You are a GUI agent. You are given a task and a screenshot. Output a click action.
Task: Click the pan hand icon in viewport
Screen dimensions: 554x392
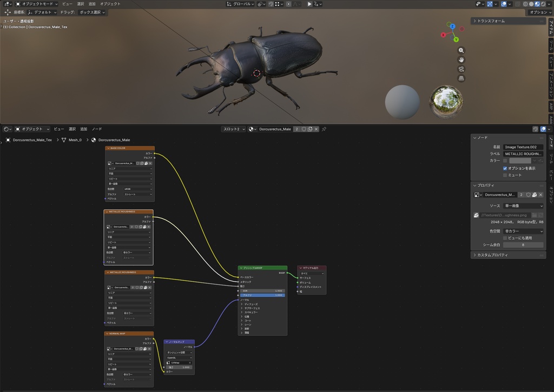(x=461, y=59)
